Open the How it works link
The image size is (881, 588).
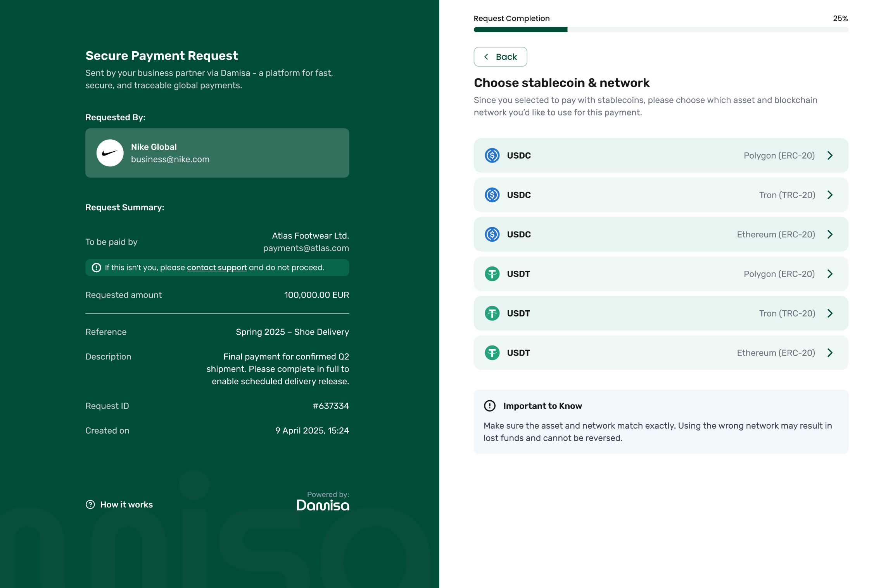pyautogui.click(x=126, y=505)
